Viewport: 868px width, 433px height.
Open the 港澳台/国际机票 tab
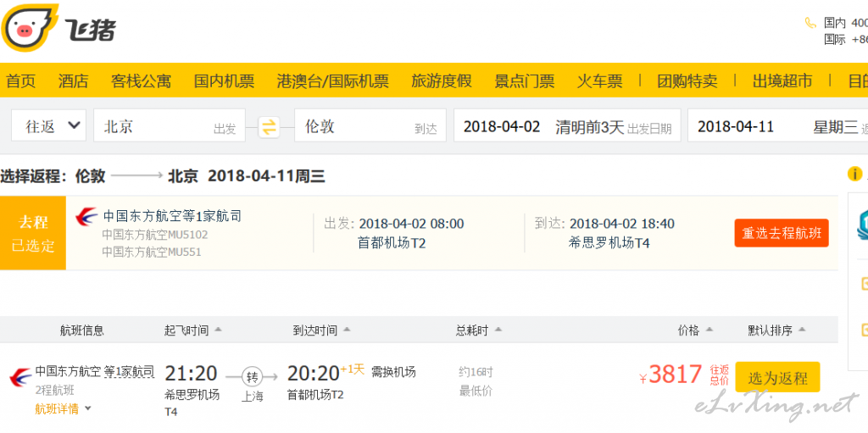pyautogui.click(x=332, y=80)
